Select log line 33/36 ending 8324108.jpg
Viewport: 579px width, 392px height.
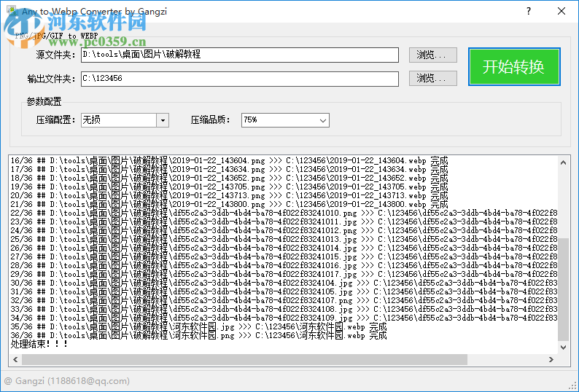point(284,310)
